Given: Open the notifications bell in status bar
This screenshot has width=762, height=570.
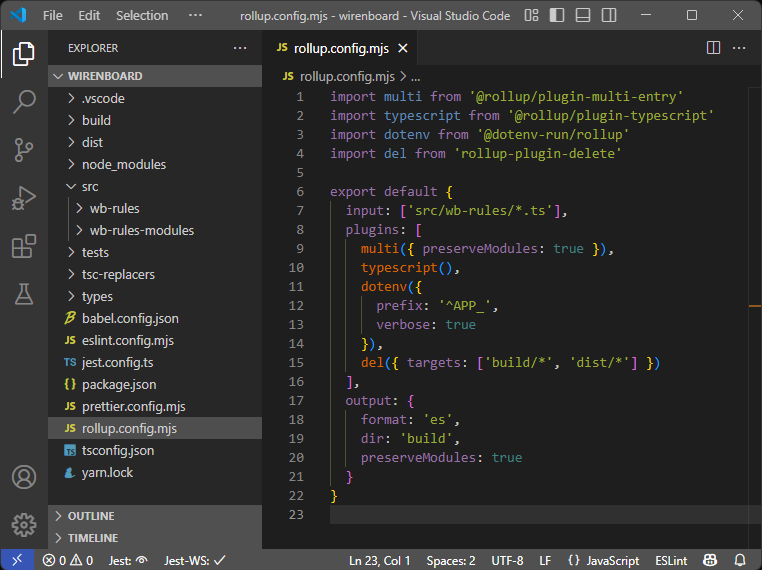Looking at the screenshot, I should [x=740, y=561].
